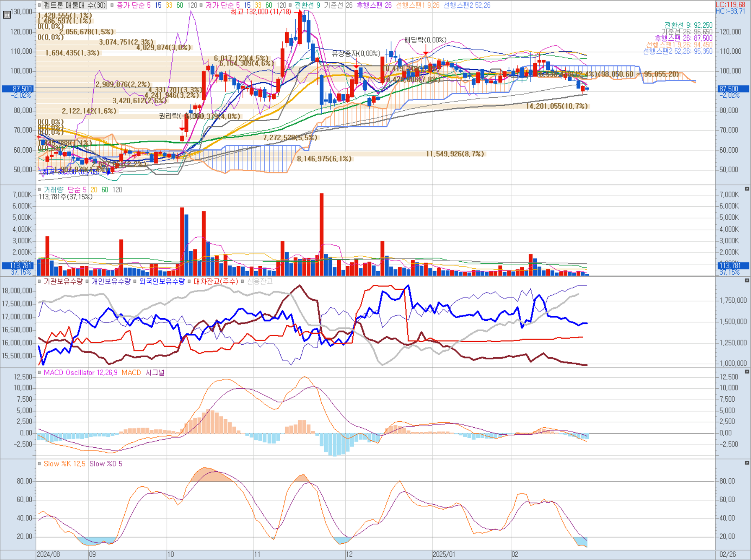
Task: Click the panel close icon on the investor holdings chart
Action: (x=747, y=280)
